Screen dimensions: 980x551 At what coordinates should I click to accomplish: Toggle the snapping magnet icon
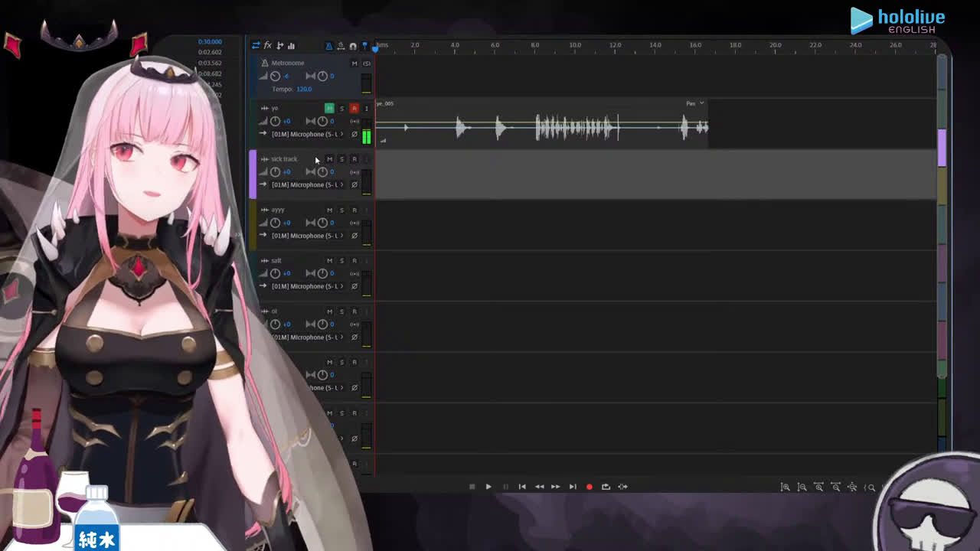coord(353,46)
